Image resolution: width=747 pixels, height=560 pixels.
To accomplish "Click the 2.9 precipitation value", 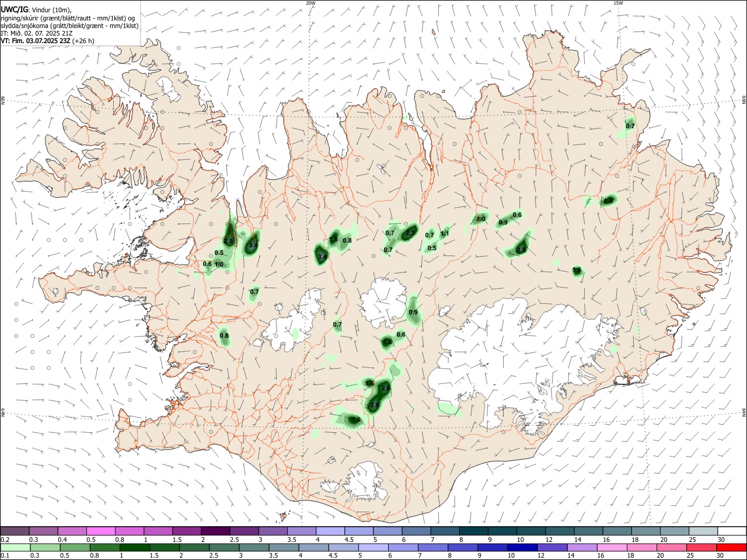I will point(228,241).
